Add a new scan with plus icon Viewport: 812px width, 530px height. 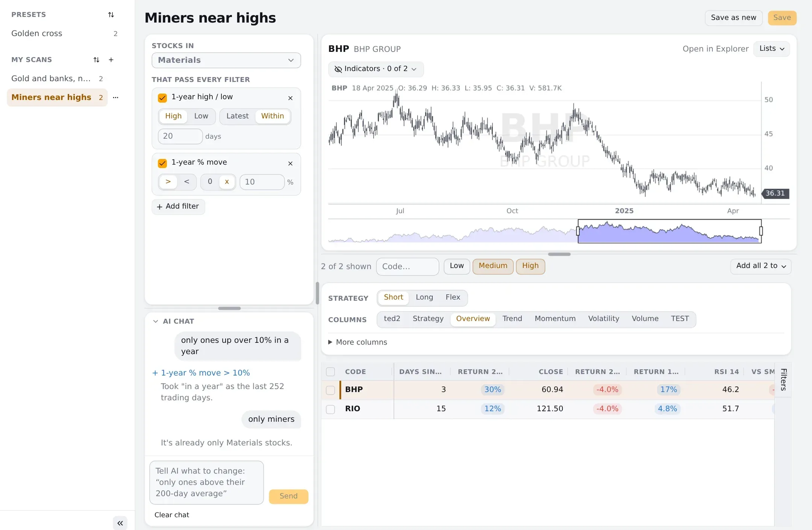[111, 60]
